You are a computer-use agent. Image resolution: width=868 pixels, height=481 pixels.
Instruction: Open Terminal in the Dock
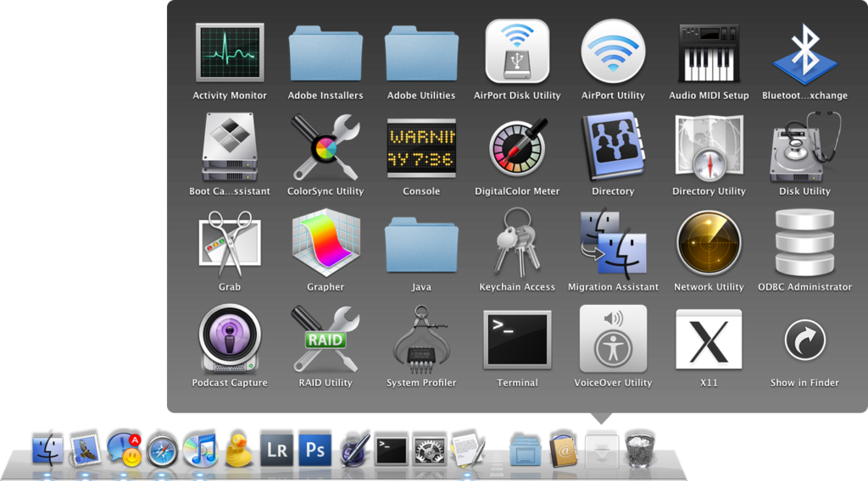tap(392, 451)
